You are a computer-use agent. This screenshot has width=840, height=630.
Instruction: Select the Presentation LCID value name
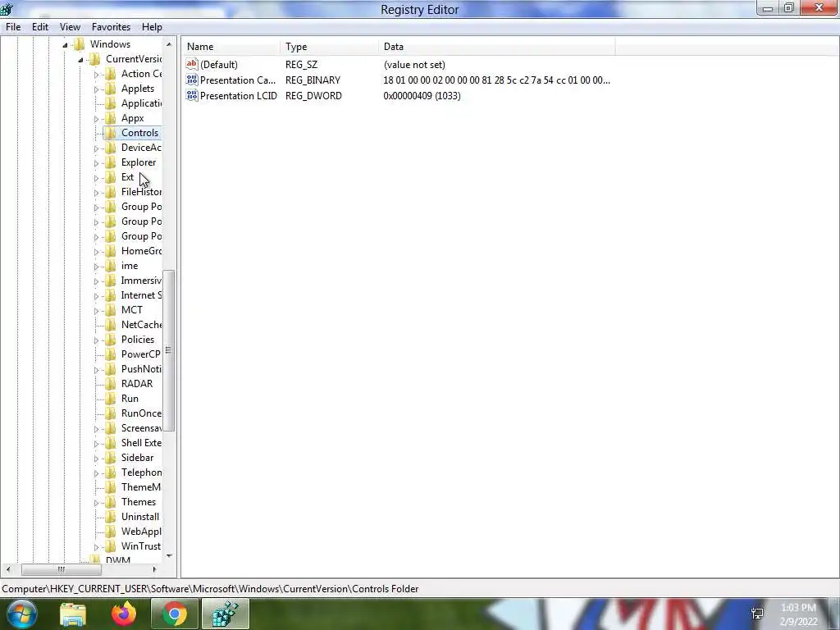(x=239, y=95)
